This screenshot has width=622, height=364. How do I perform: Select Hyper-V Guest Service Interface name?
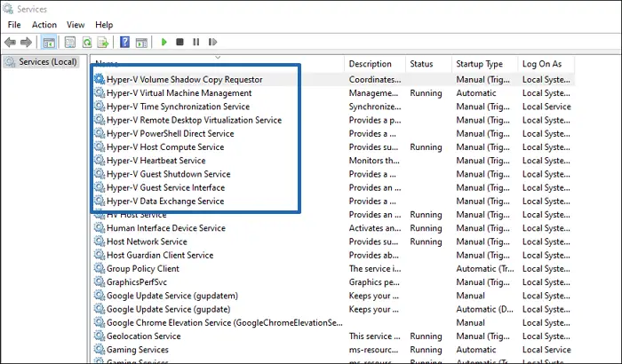click(166, 187)
